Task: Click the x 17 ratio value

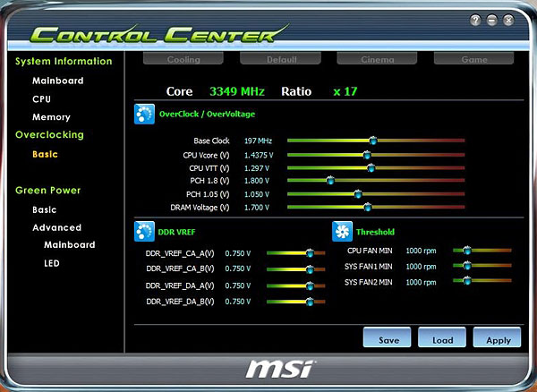Action: [345, 91]
